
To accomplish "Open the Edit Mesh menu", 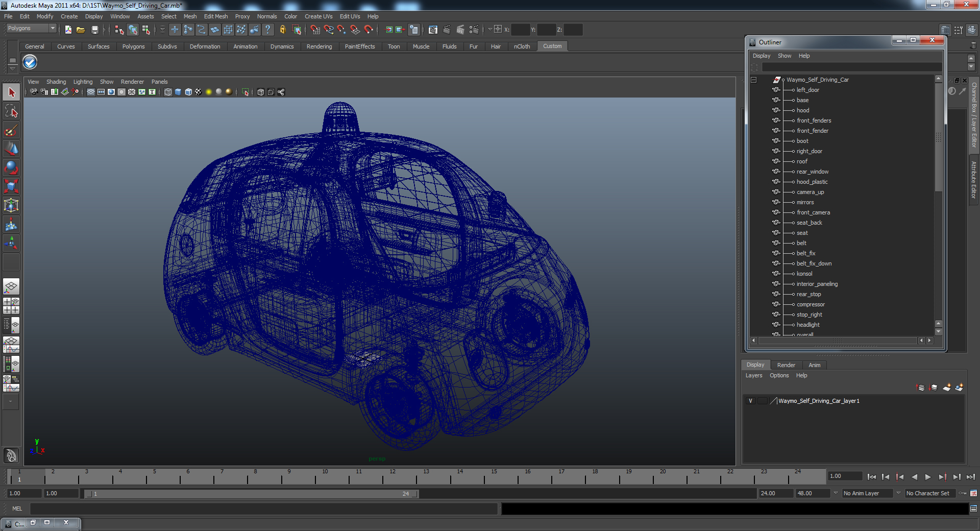I will tap(216, 16).
